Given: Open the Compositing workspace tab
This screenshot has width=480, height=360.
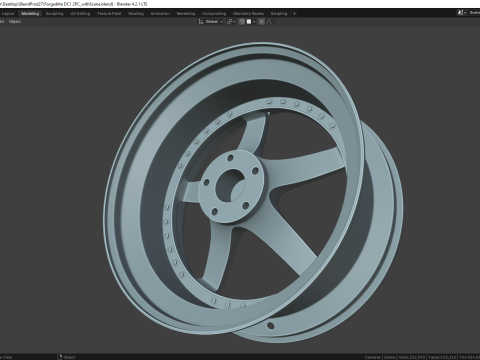Looking at the screenshot, I should point(214,14).
